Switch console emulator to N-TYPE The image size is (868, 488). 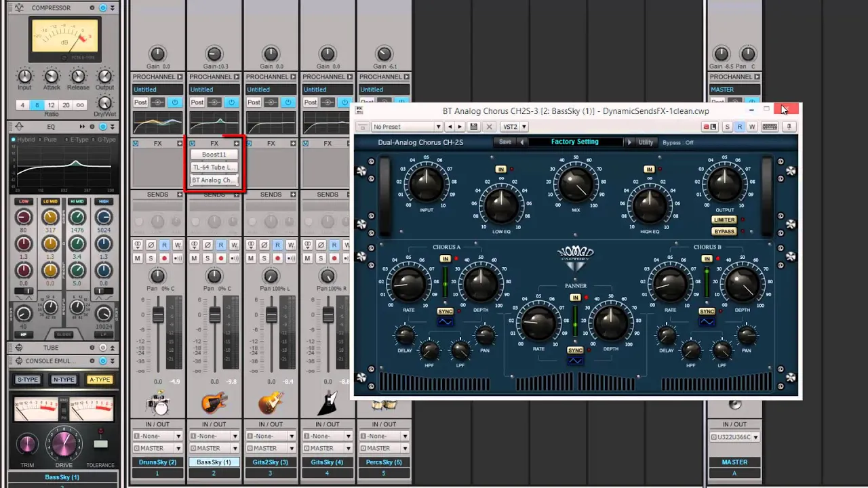coord(64,380)
